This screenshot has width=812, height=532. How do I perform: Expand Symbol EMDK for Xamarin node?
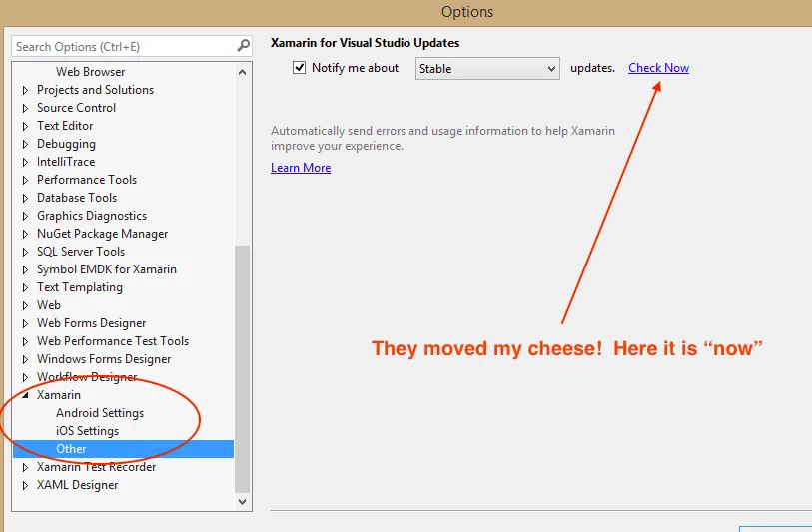click(25, 269)
